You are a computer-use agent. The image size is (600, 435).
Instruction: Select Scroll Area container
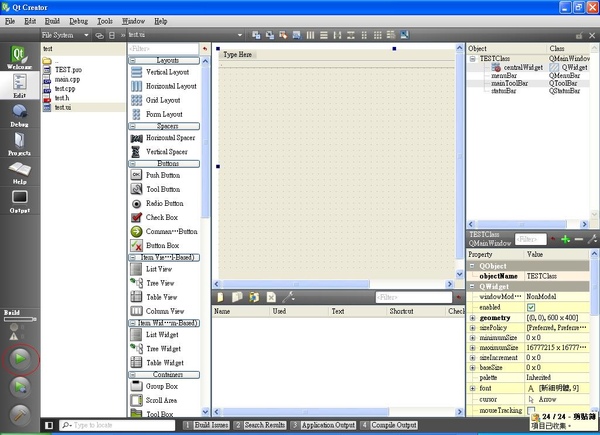(153, 401)
